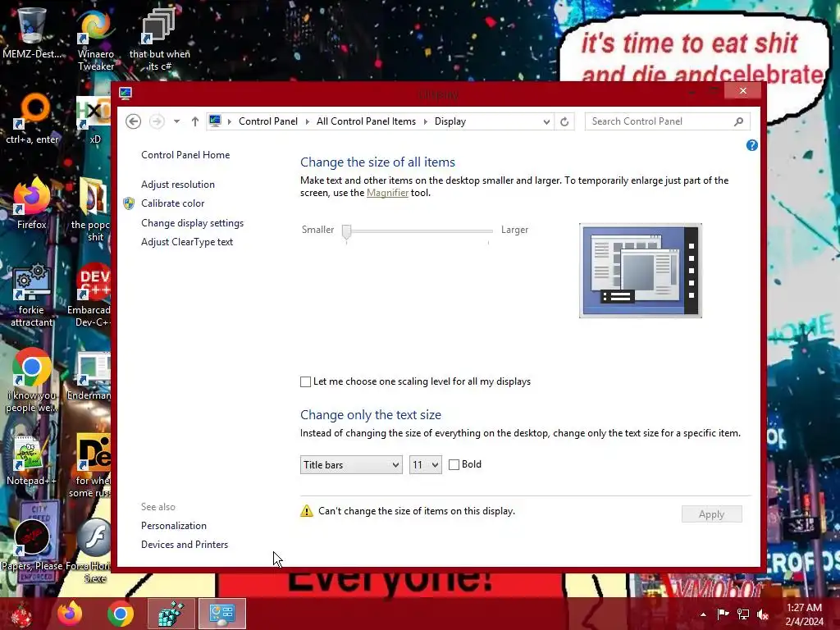This screenshot has height=630, width=840.
Task: Select 'that but when its c#' desktop icon
Action: tap(159, 39)
